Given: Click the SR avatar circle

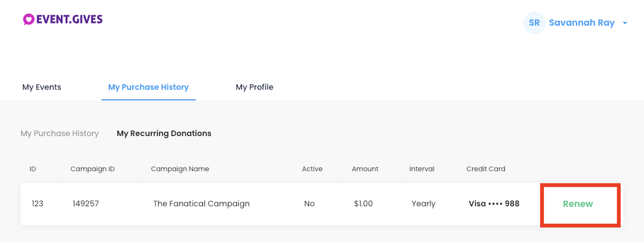Looking at the screenshot, I should (534, 23).
